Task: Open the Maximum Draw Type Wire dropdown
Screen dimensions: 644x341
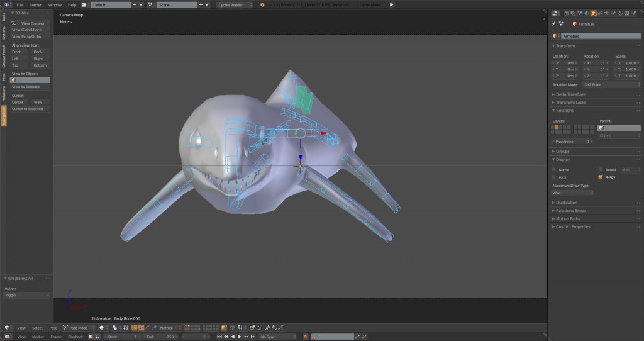Action: [573, 193]
